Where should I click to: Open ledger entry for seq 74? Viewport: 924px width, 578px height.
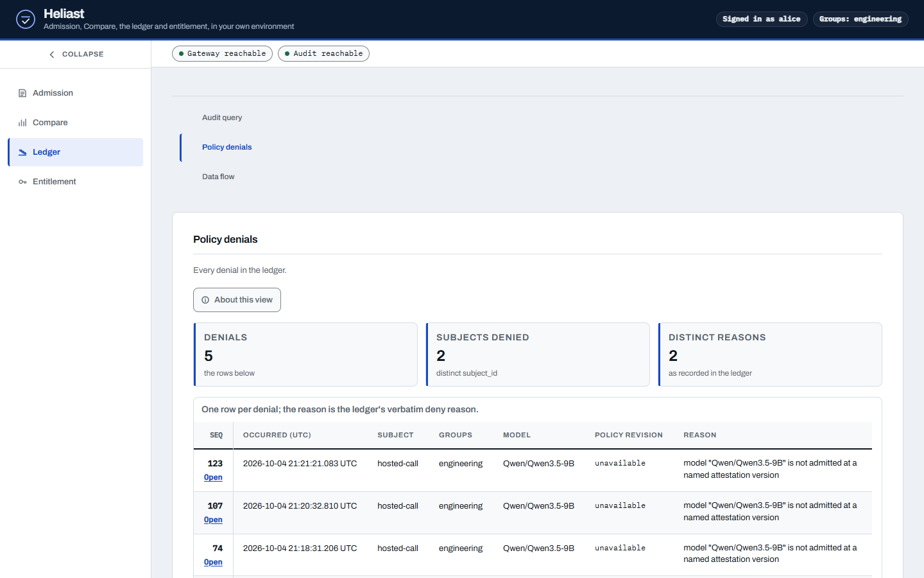tap(213, 562)
